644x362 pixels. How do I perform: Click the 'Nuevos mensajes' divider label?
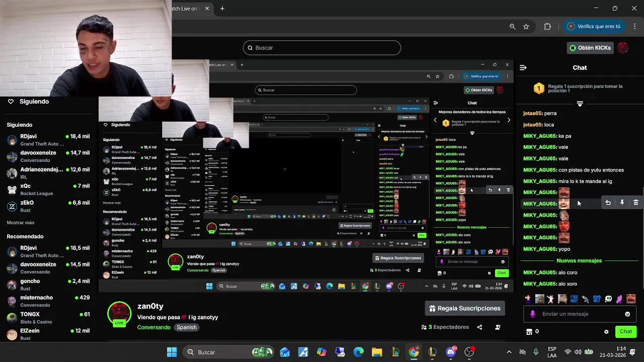click(x=579, y=261)
